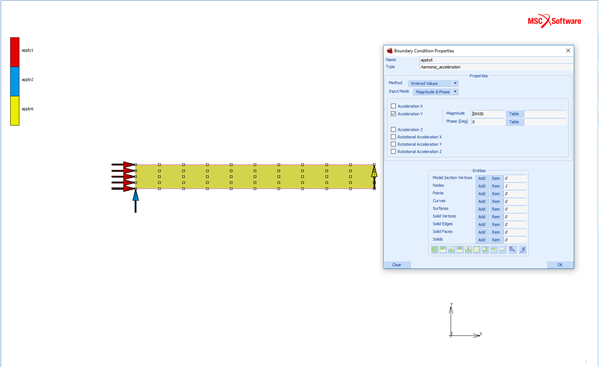
Task: Click the OK button in dialog
Action: 560,265
